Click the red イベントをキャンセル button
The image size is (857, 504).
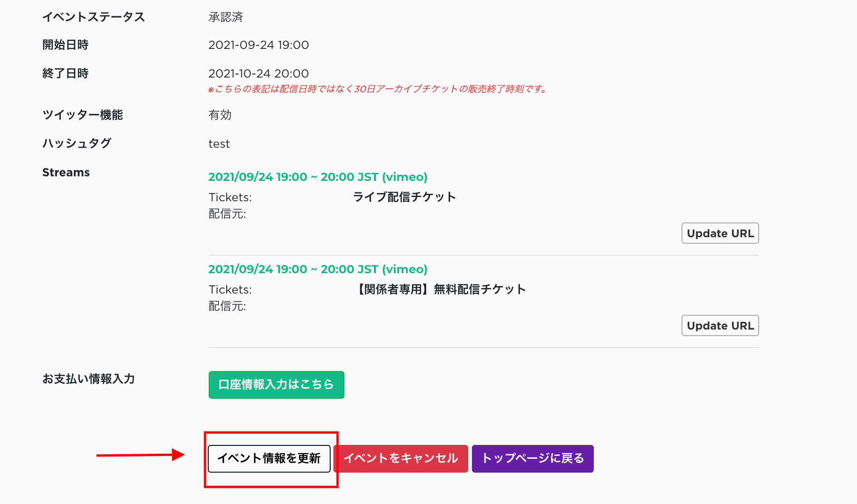coord(401,458)
